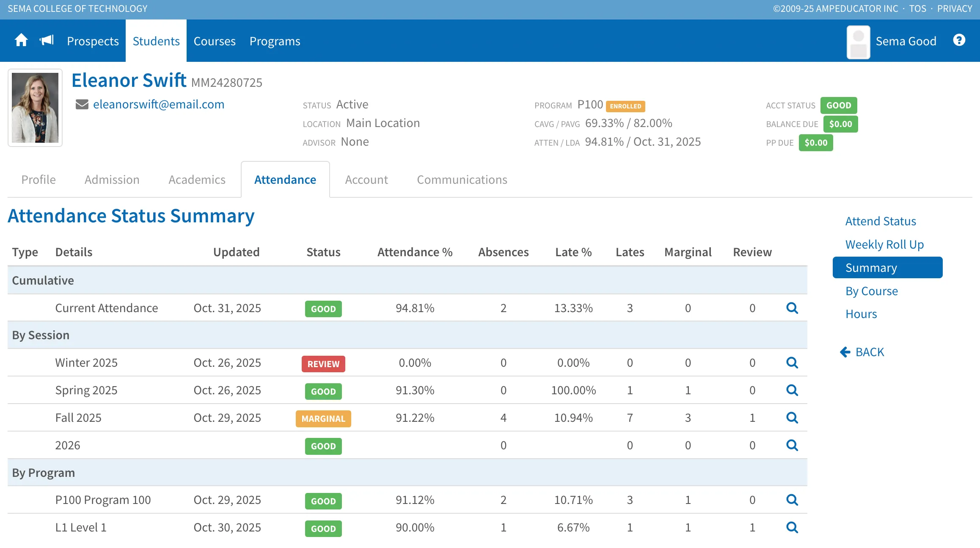Click the GOOD account status badge
Screen dimensions: 980x548
(x=839, y=105)
